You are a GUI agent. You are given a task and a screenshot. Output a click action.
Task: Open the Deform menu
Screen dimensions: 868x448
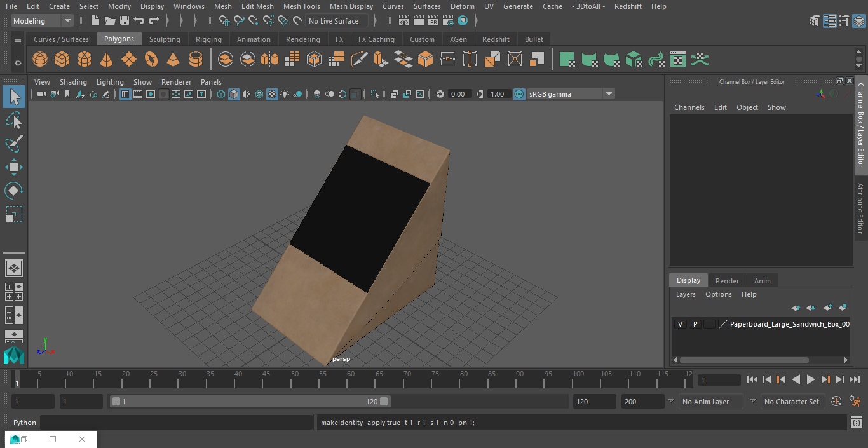pos(462,6)
